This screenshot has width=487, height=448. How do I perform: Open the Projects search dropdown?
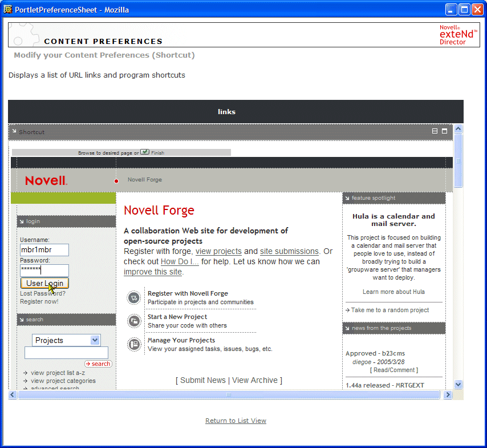(66, 340)
